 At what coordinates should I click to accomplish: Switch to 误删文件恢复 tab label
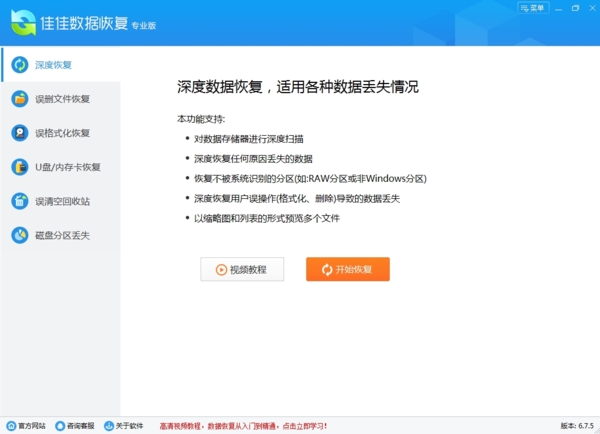click(x=63, y=99)
